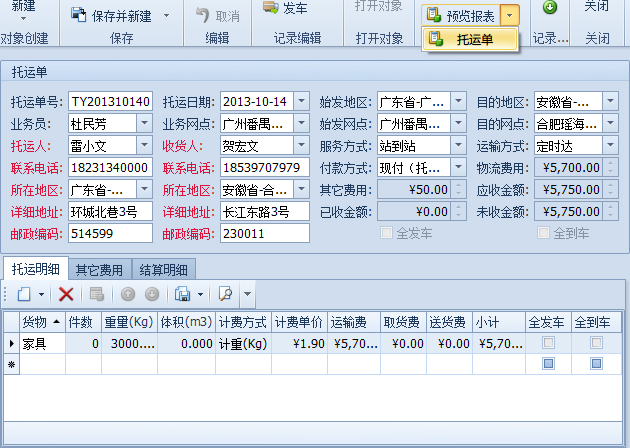Screen dimensions: 630x448
Task: Click the 托运单号 input field
Action: (x=110, y=102)
